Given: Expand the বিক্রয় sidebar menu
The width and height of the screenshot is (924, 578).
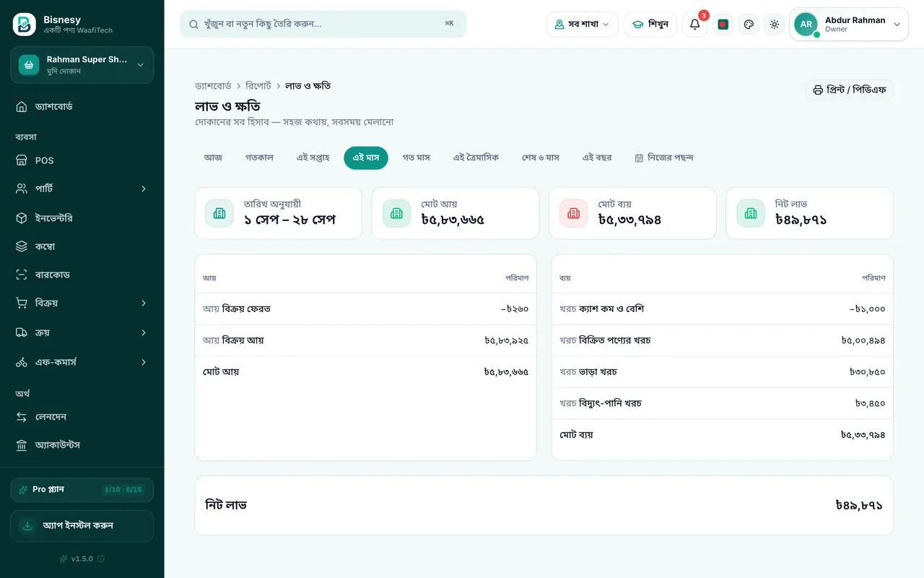Looking at the screenshot, I should coord(82,303).
